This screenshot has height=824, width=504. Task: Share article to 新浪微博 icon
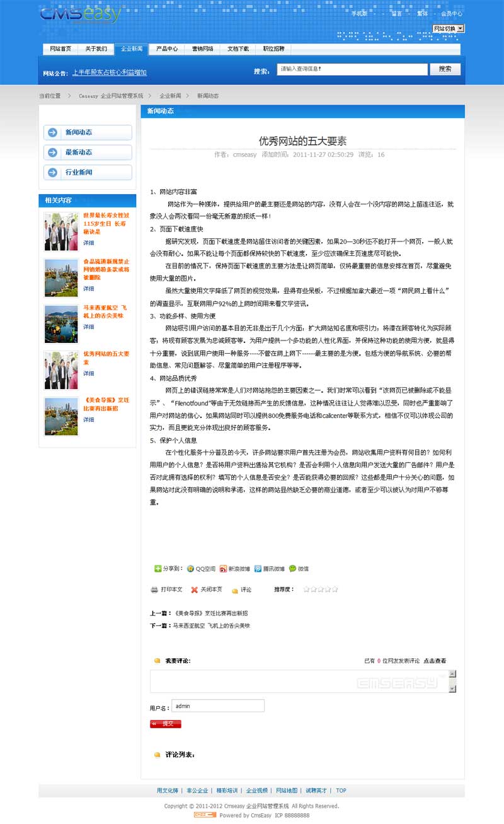[x=223, y=568]
